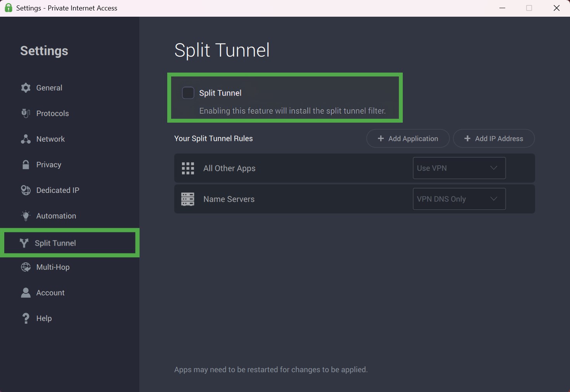Click the Dedicated IP globe icon
The image size is (570, 392).
tap(26, 190)
